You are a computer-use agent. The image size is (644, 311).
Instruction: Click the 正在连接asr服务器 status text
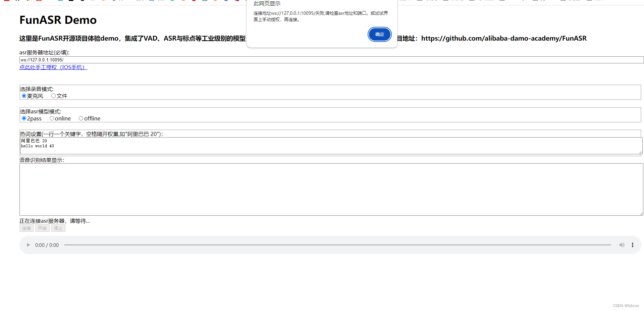click(x=55, y=221)
